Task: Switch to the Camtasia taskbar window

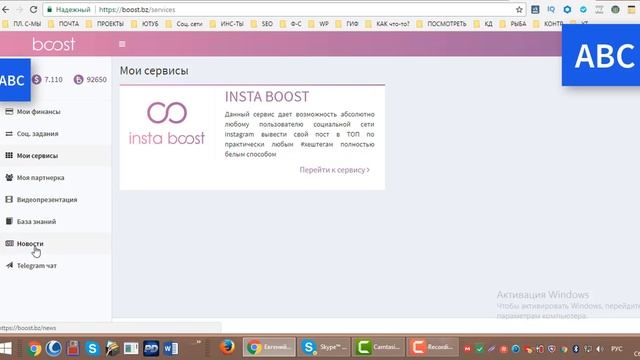Action: [379, 347]
